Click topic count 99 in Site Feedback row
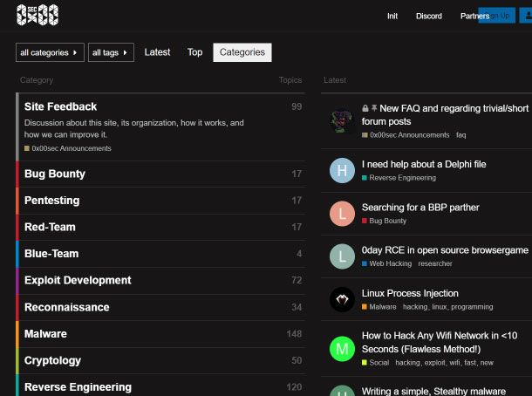Screen dimensions: 532x396 (x=297, y=106)
